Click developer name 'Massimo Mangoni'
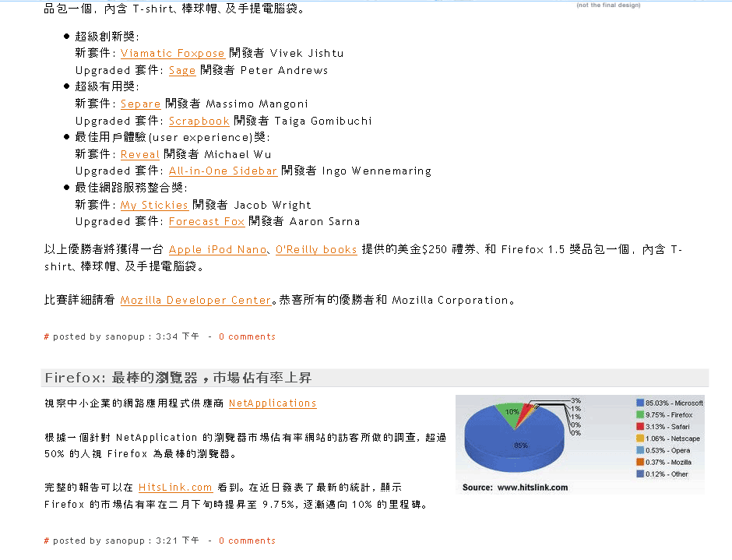 [257, 104]
